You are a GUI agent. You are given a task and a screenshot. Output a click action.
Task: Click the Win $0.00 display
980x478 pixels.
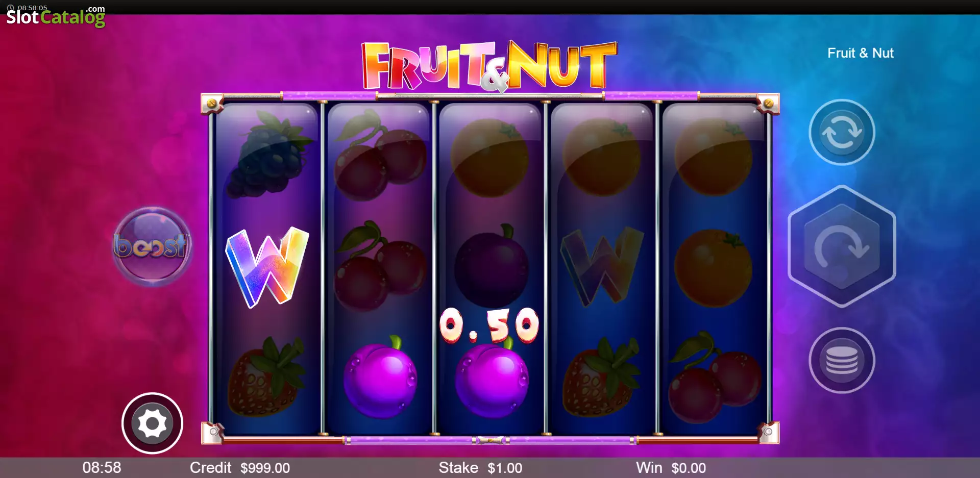pos(671,468)
